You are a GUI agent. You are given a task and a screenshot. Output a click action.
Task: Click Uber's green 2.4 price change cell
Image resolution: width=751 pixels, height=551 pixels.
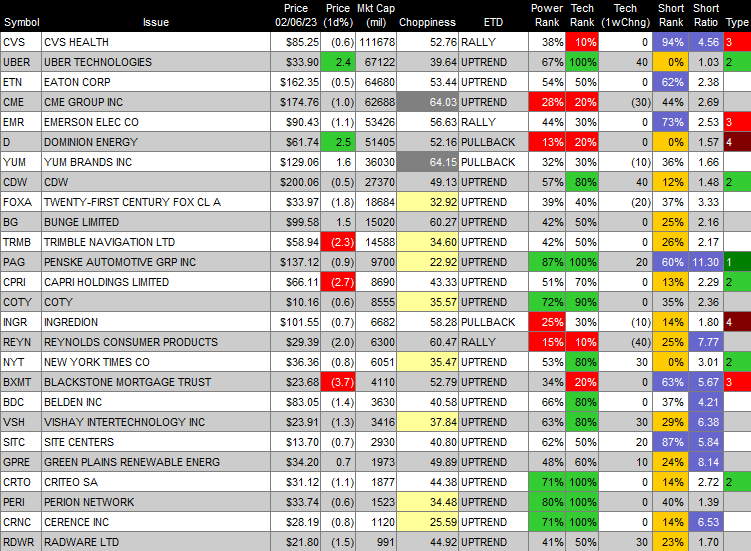click(338, 62)
